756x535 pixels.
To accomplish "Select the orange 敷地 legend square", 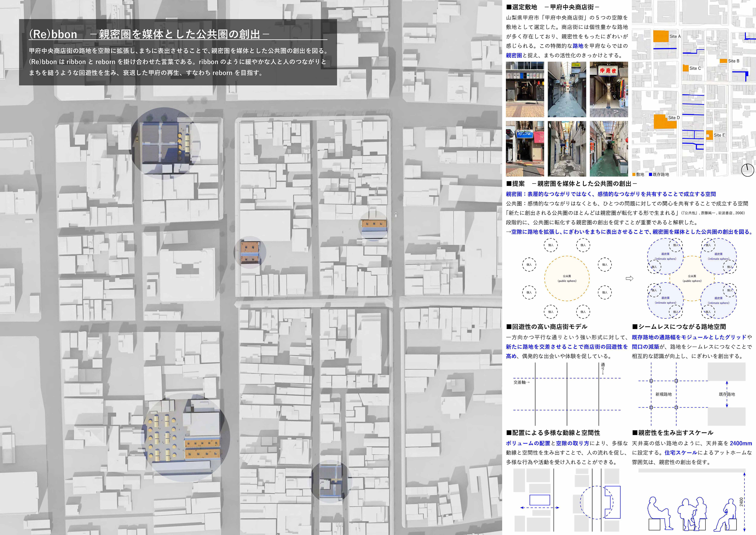I will (x=634, y=175).
